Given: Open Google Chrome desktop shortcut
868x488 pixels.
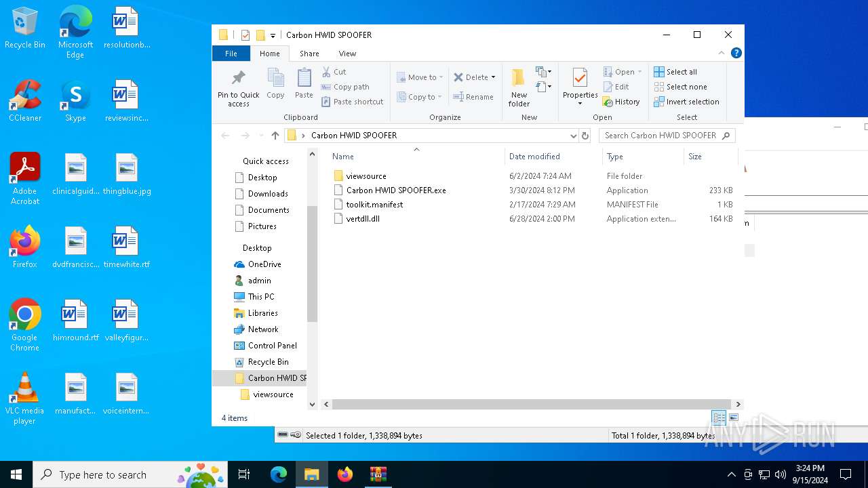Looking at the screenshot, I should 24,325.
